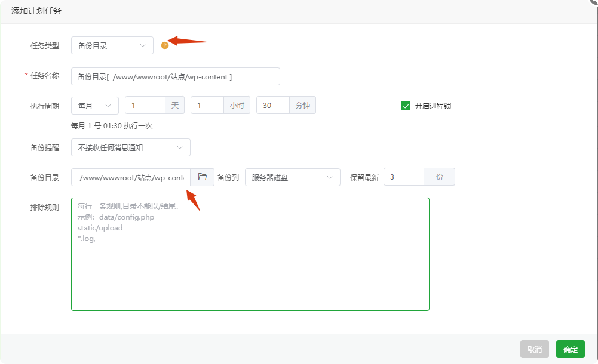Viewport: 598px width, 364px height.
Task: Click the orange help question mark icon
Action: (x=165, y=45)
